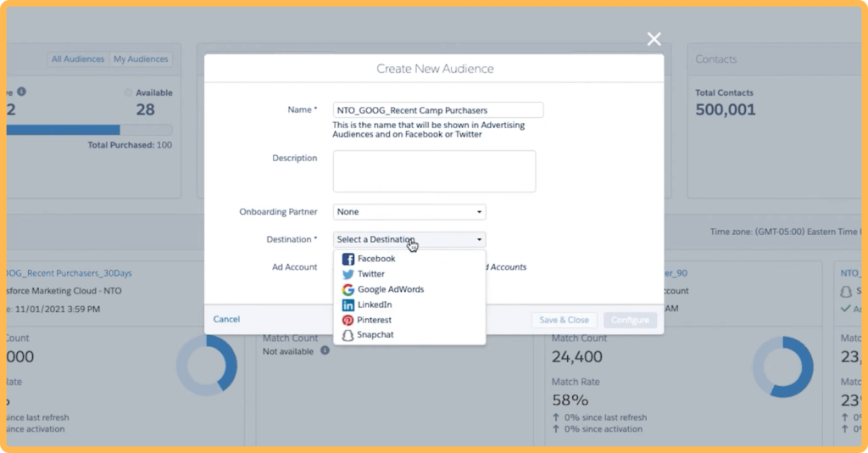Open Recent Purchasers_30Days audience link
This screenshot has width=868, height=453.
[69, 273]
